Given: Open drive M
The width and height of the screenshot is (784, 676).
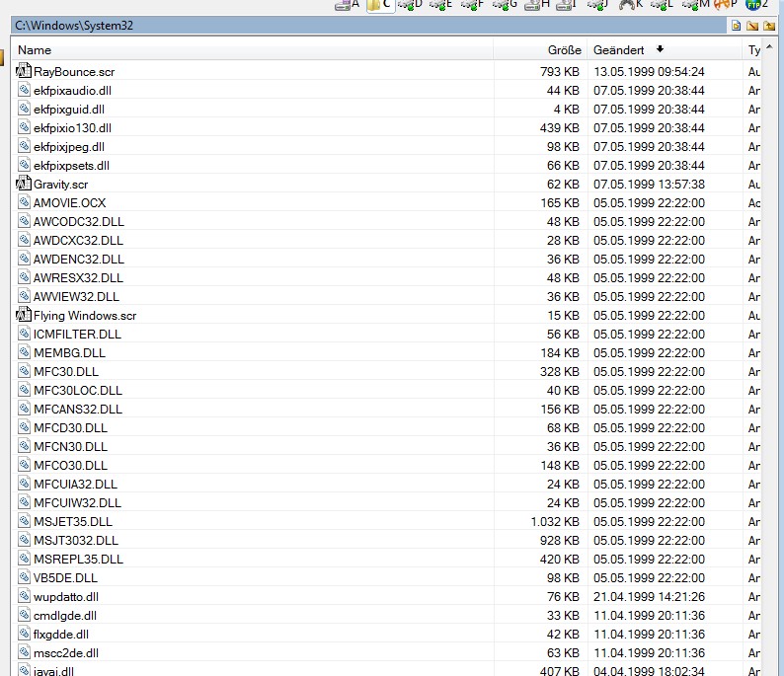Looking at the screenshot, I should coord(696,5).
